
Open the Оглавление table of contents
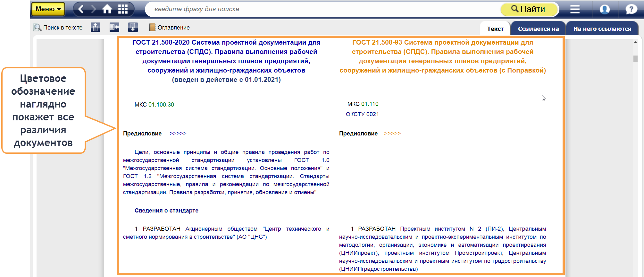[170, 28]
